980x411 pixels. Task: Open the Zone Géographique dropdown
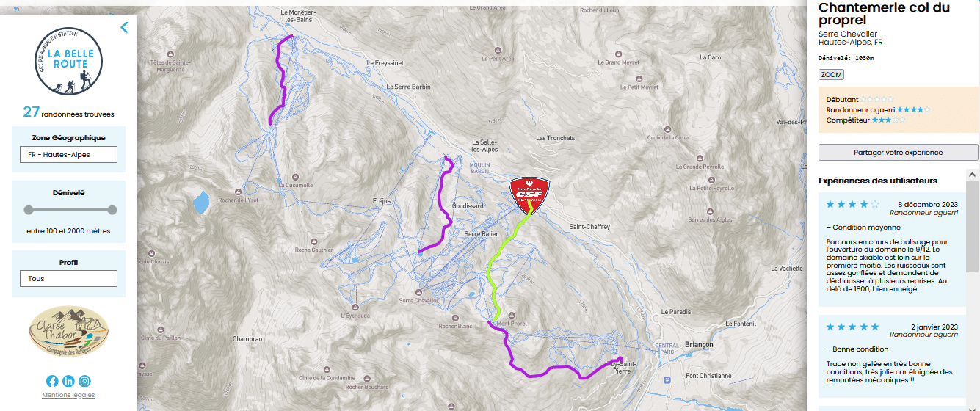[68, 155]
